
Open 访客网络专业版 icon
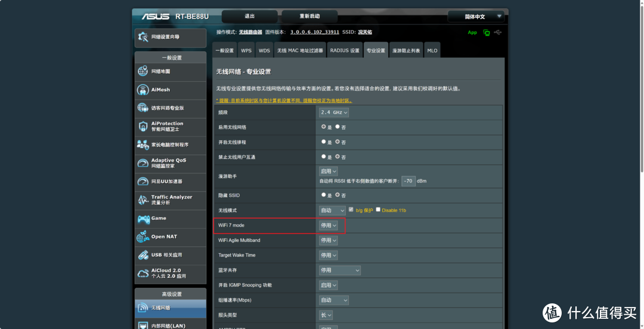(x=143, y=108)
